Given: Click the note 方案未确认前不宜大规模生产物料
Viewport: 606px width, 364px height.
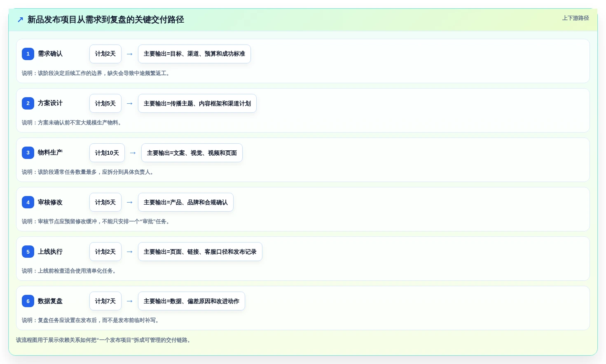Looking at the screenshot, I should coord(73,123).
